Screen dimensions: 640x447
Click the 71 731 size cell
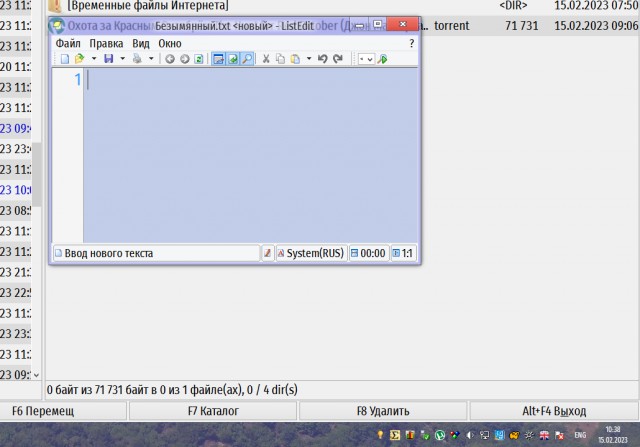point(521,26)
